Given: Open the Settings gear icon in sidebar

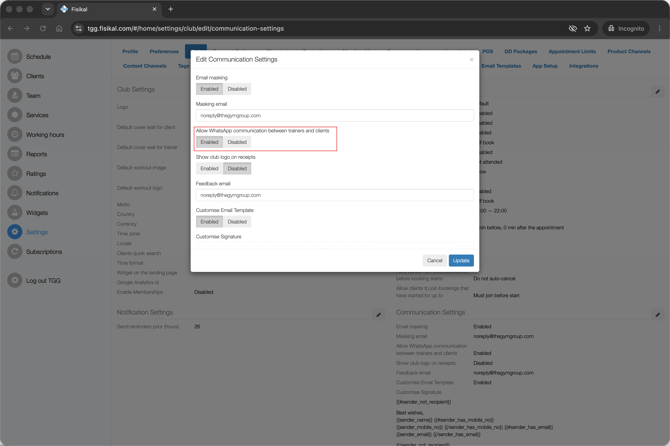Looking at the screenshot, I should click(15, 232).
